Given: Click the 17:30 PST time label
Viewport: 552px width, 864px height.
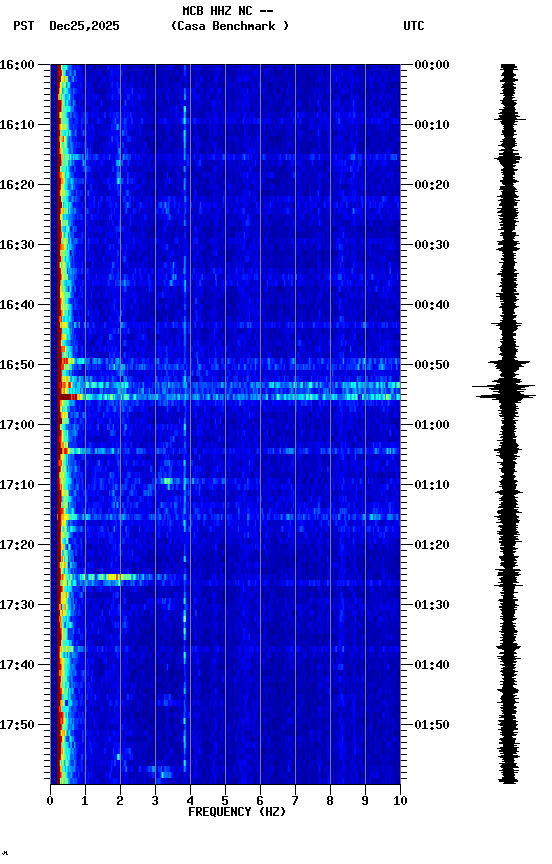Looking at the screenshot, I should pyautogui.click(x=17, y=606).
